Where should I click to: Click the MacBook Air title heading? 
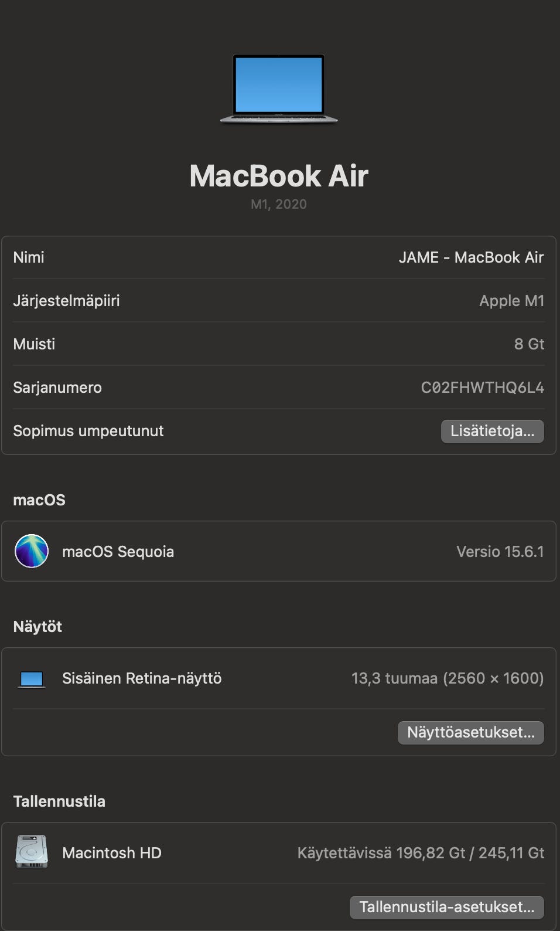pos(279,176)
